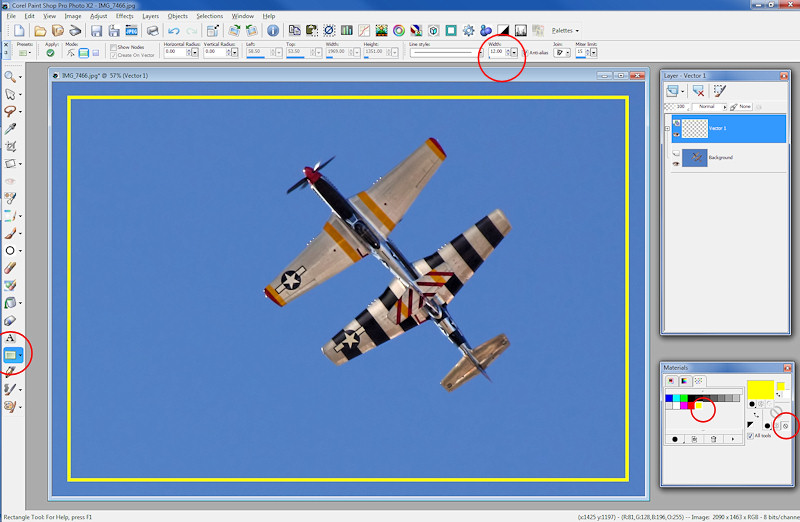800x522 pixels.
Task: Select the Text tool
Action: click(x=11, y=339)
